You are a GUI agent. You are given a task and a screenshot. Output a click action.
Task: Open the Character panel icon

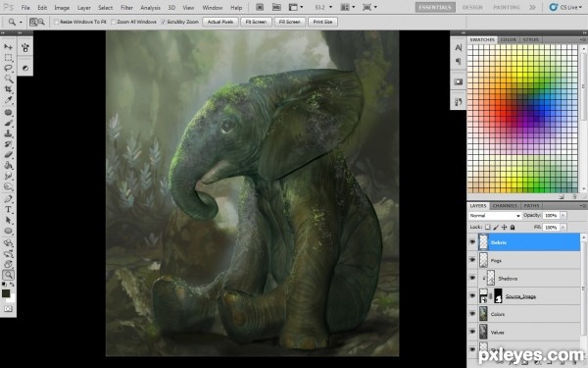coord(459,48)
